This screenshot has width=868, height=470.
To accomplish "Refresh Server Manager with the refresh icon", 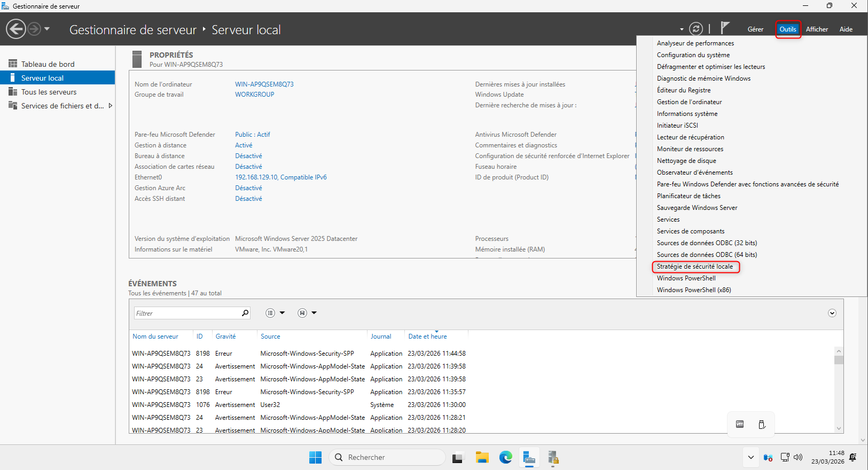I will pos(695,29).
